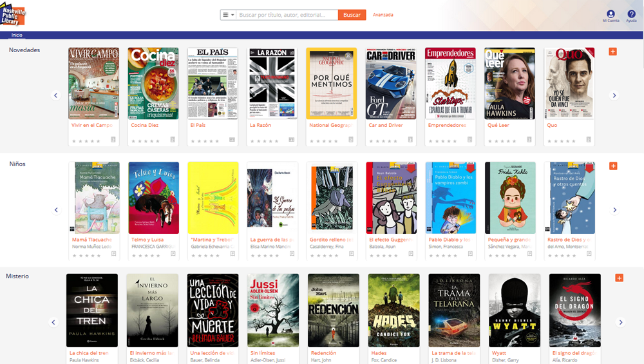Viewport: 644px width, 364px height.
Task: Open Martina y Trebol yellow cover
Action: pos(213,198)
